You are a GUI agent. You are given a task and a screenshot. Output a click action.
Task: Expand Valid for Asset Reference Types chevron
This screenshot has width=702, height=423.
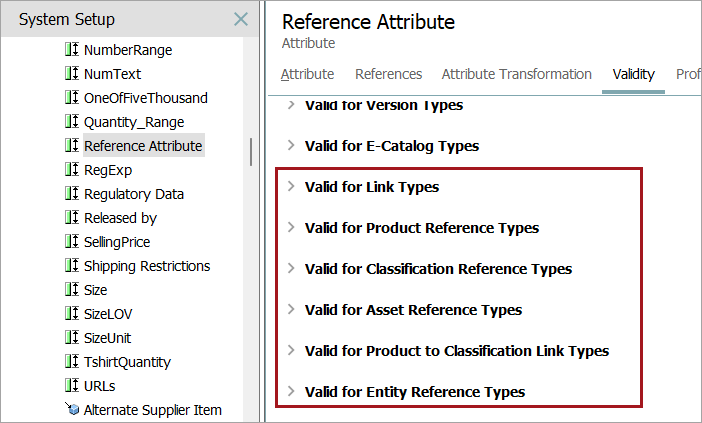pyautogui.click(x=291, y=309)
